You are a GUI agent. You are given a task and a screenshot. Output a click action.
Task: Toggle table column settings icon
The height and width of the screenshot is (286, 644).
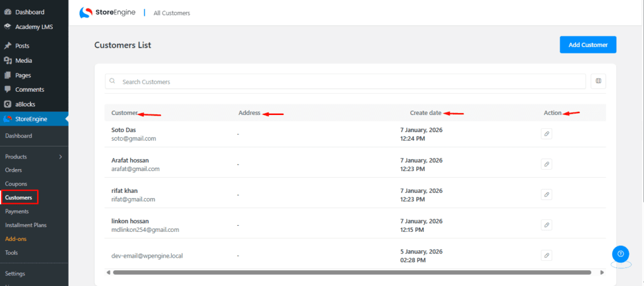pos(599,81)
